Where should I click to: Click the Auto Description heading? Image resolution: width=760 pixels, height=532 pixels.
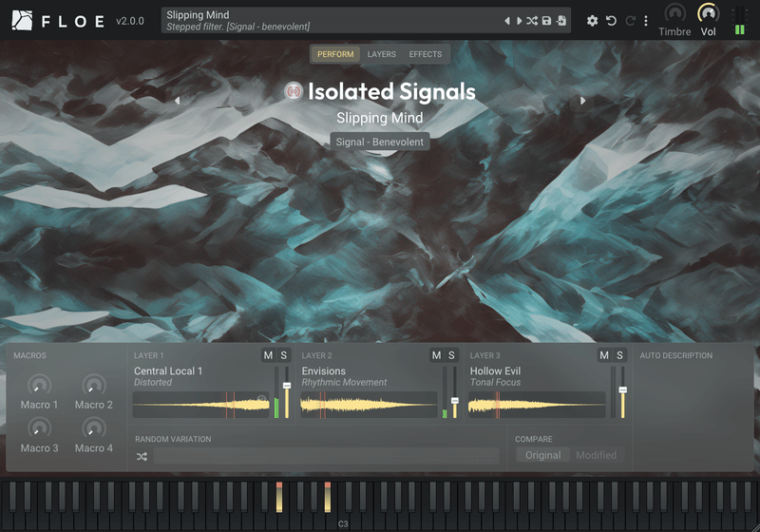676,355
